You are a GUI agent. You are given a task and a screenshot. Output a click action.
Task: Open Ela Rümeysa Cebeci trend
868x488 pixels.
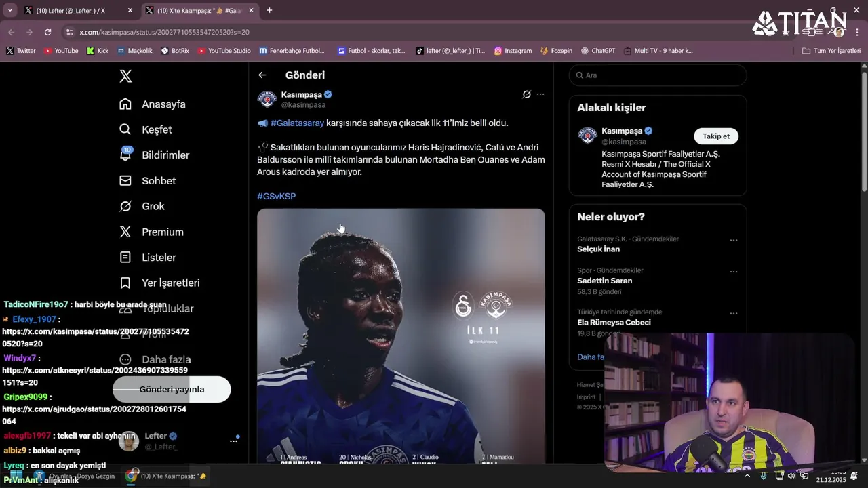click(614, 323)
